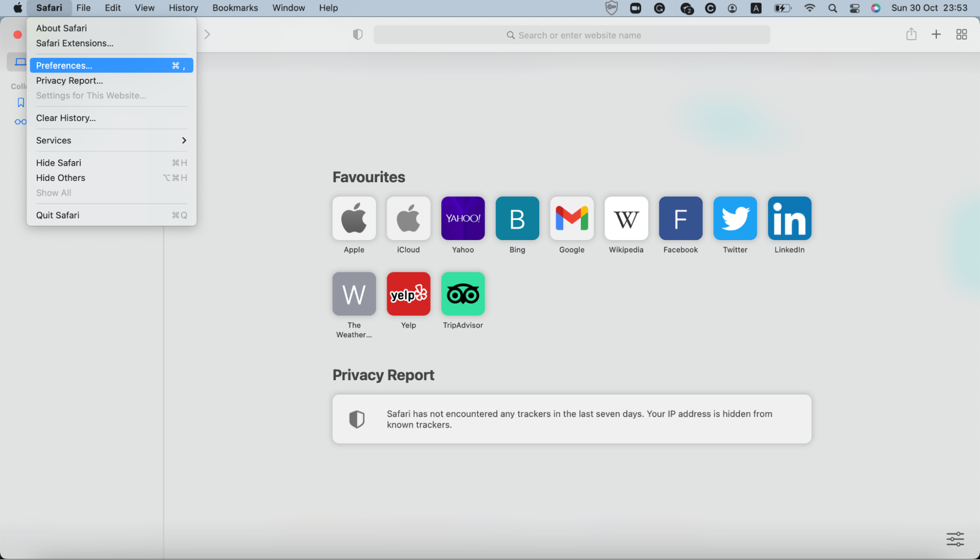Select Privacy Report… menu item
This screenshot has height=560, width=980.
(112, 81)
